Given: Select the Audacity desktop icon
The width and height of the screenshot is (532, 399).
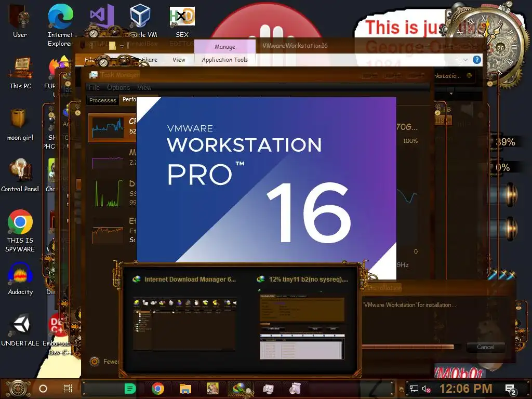Looking at the screenshot, I should tap(20, 278).
